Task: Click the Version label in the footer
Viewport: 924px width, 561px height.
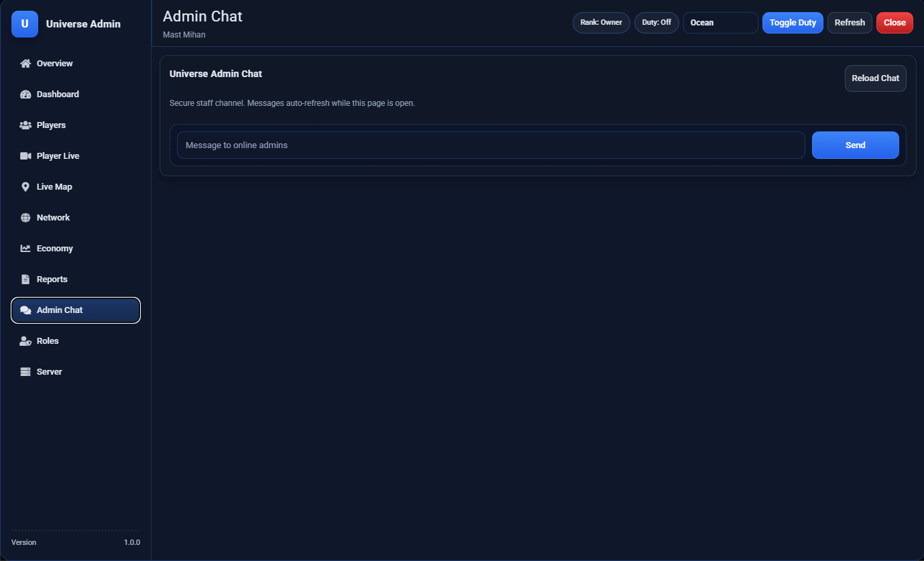Action: pyautogui.click(x=24, y=542)
